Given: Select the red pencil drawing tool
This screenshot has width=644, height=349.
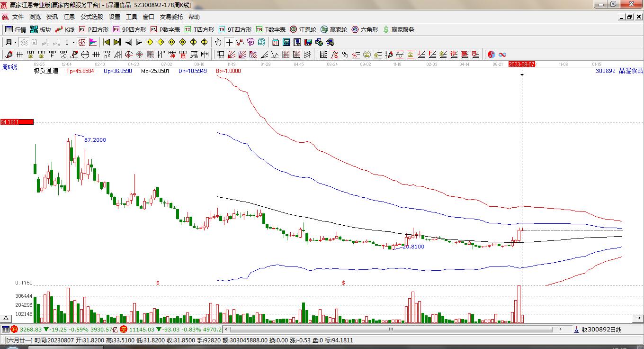Looking at the screenshot, I should tap(9, 55).
